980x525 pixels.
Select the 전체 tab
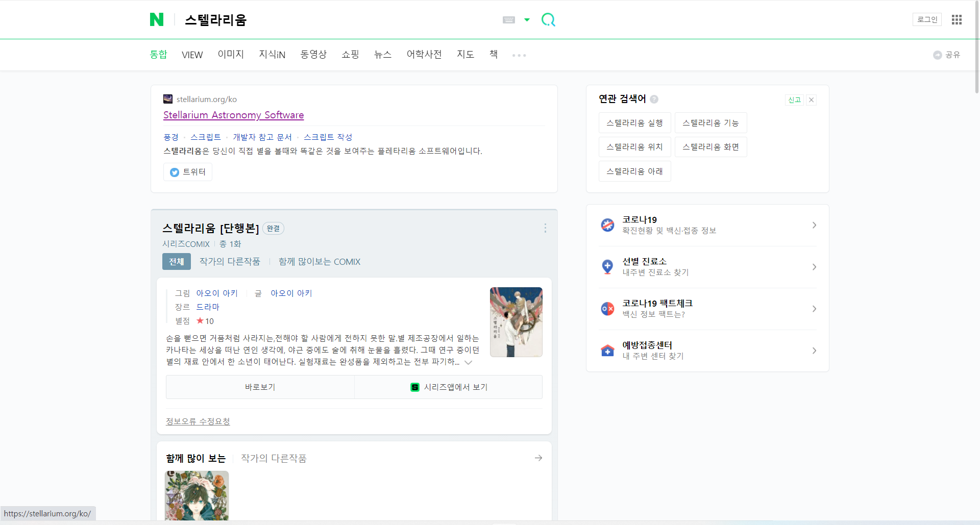[x=177, y=261]
